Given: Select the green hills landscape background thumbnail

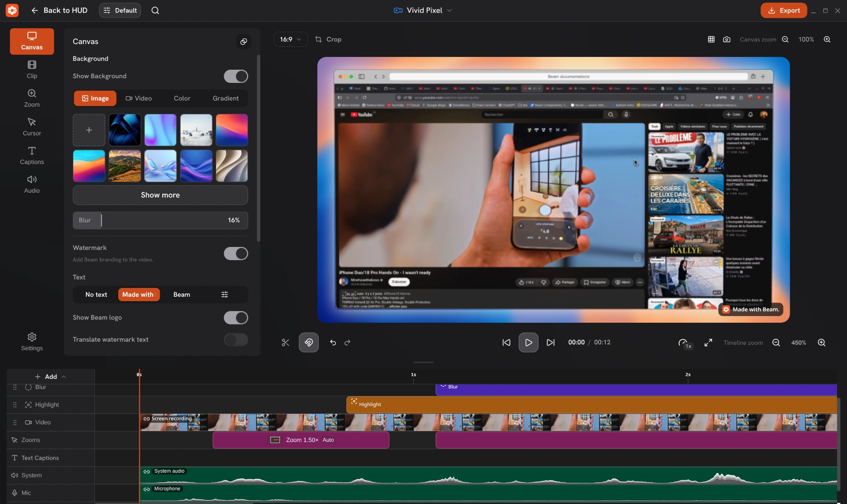Looking at the screenshot, I should (x=125, y=166).
